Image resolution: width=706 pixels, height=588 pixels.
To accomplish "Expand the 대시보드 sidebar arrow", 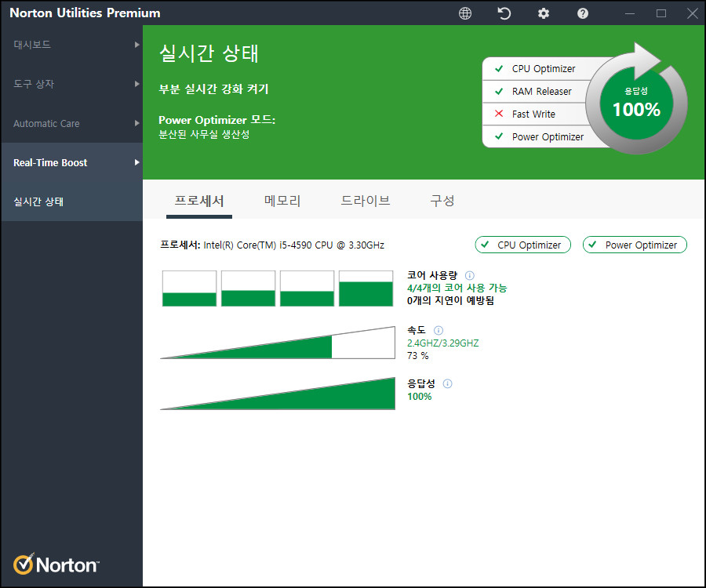I will pos(136,45).
